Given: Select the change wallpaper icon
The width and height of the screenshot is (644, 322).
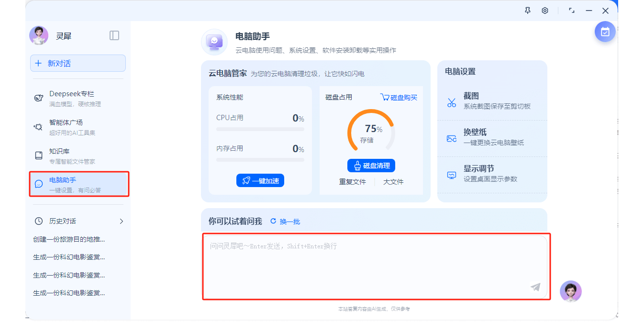Looking at the screenshot, I should [452, 138].
